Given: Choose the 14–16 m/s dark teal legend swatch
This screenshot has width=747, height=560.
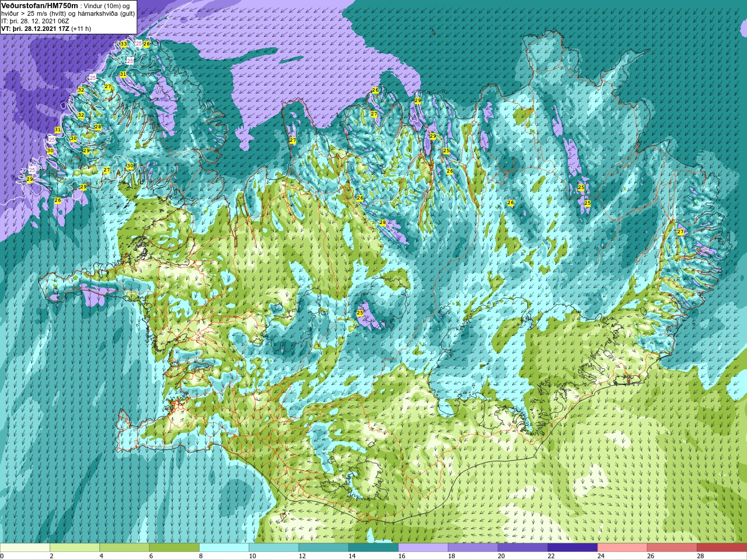Looking at the screenshot, I should point(373,548).
